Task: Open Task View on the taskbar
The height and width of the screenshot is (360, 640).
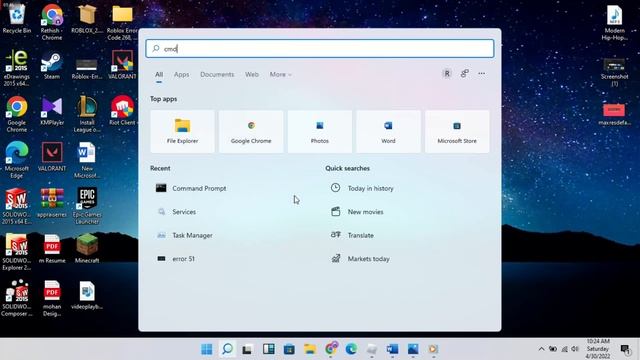Action: point(247,349)
